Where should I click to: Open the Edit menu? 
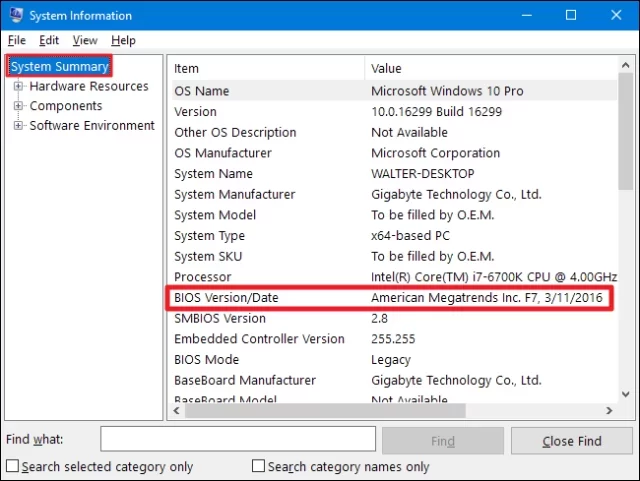click(49, 40)
